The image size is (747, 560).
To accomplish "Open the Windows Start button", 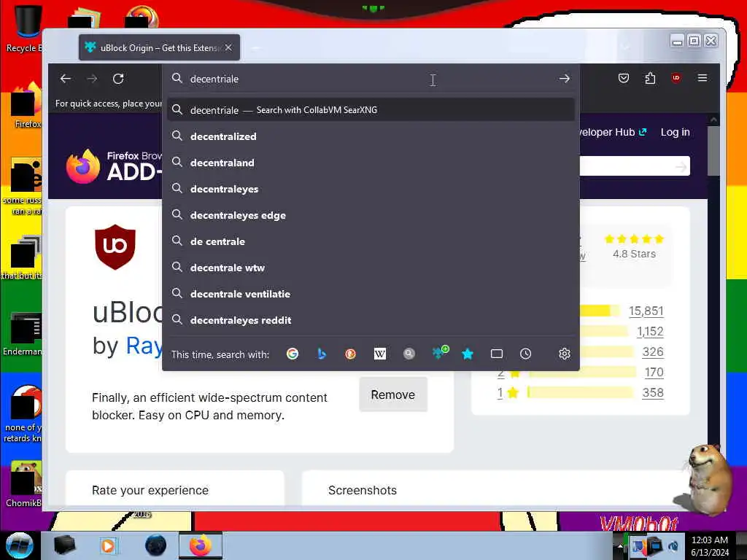I will pyautogui.click(x=20, y=545).
